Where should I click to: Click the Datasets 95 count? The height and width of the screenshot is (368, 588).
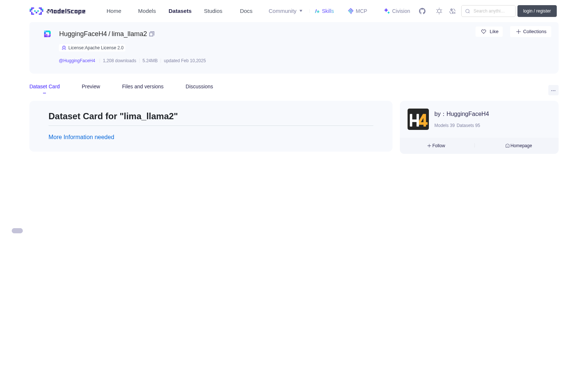pyautogui.click(x=468, y=125)
